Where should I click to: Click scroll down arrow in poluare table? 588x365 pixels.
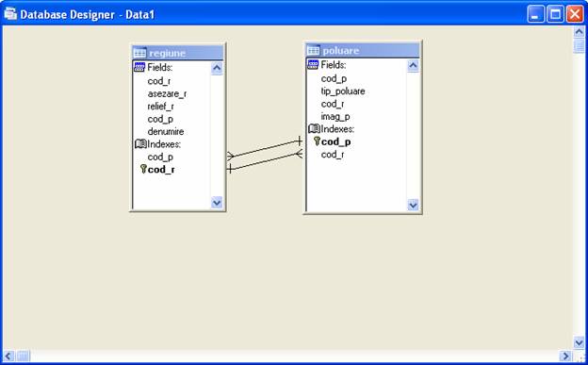tap(413, 205)
